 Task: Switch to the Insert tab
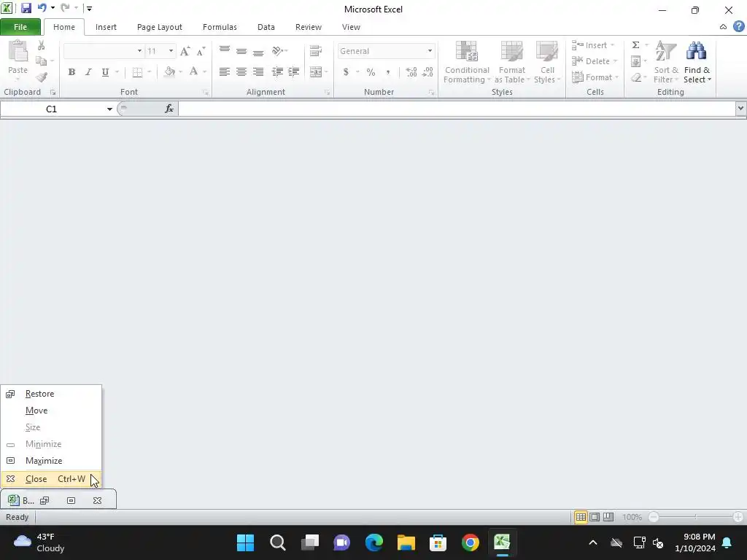pos(106,27)
